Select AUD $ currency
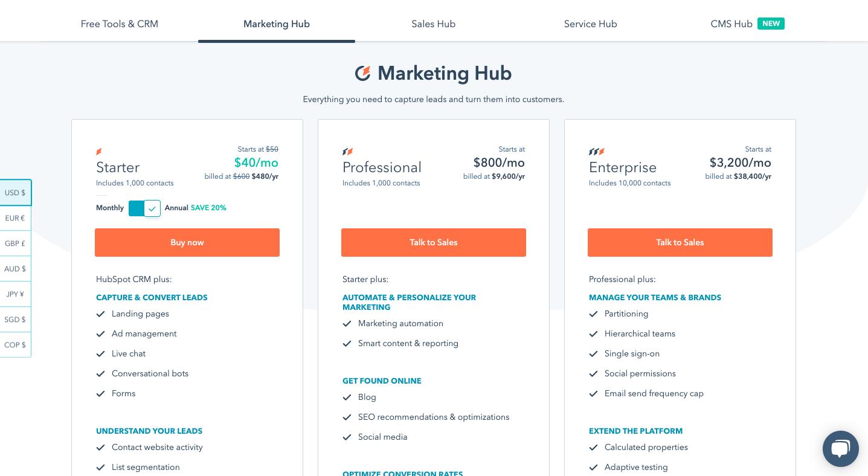The width and height of the screenshot is (868, 476). tap(15, 269)
